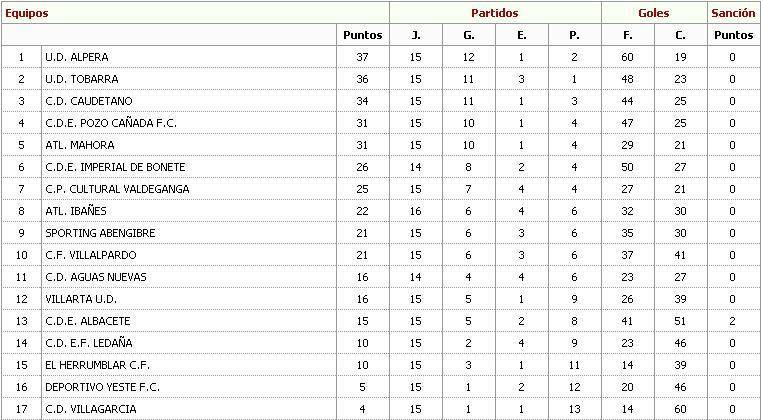Select the E. column subheader
Image resolution: width=761 pixels, height=420 pixels.
(522, 35)
